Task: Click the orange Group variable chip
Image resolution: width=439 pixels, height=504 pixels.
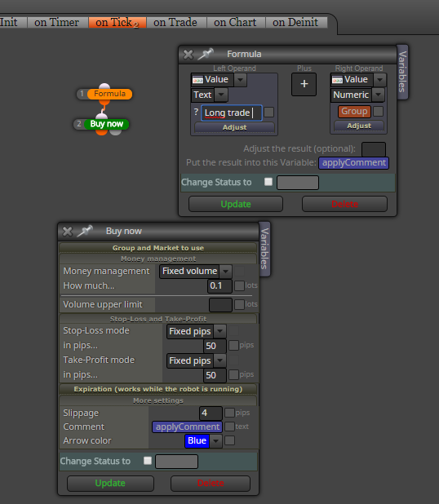Action: pos(354,111)
